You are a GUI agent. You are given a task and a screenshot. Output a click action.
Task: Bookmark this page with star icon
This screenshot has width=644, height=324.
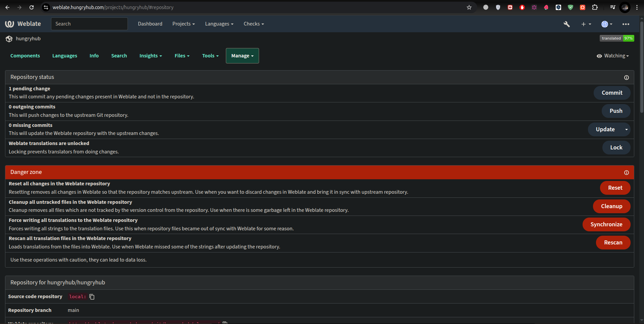click(x=469, y=7)
